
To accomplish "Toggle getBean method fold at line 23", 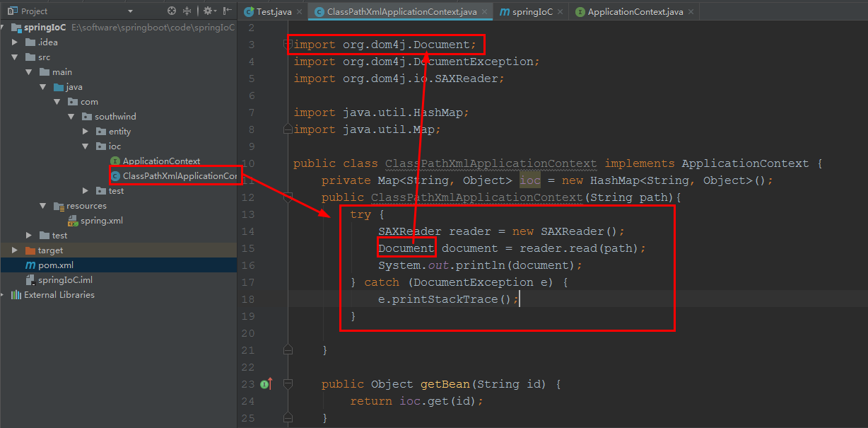I will [x=288, y=384].
